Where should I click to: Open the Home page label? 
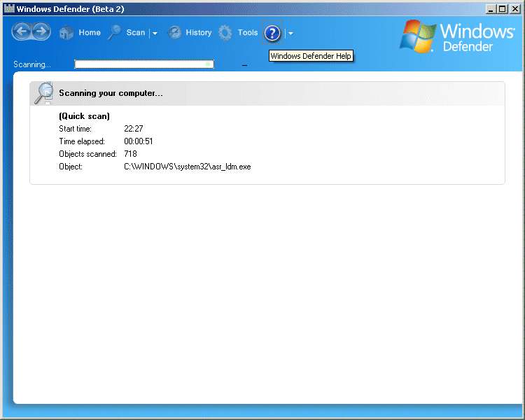click(90, 32)
